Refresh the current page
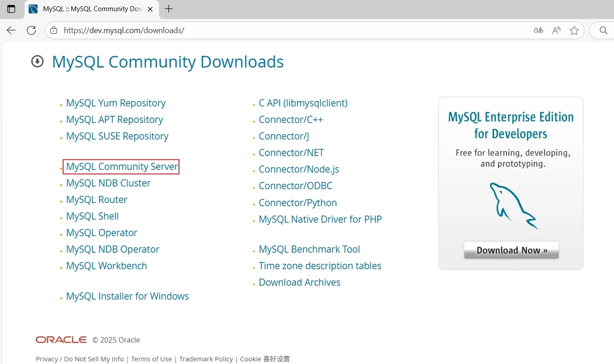Screen dimensions: 614x364 tap(31, 30)
